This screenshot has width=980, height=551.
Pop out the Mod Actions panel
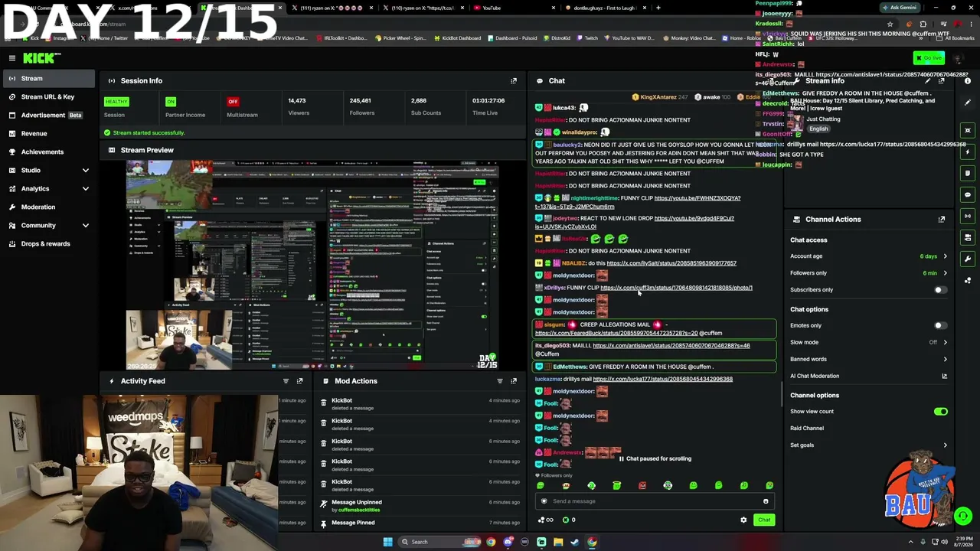click(514, 381)
